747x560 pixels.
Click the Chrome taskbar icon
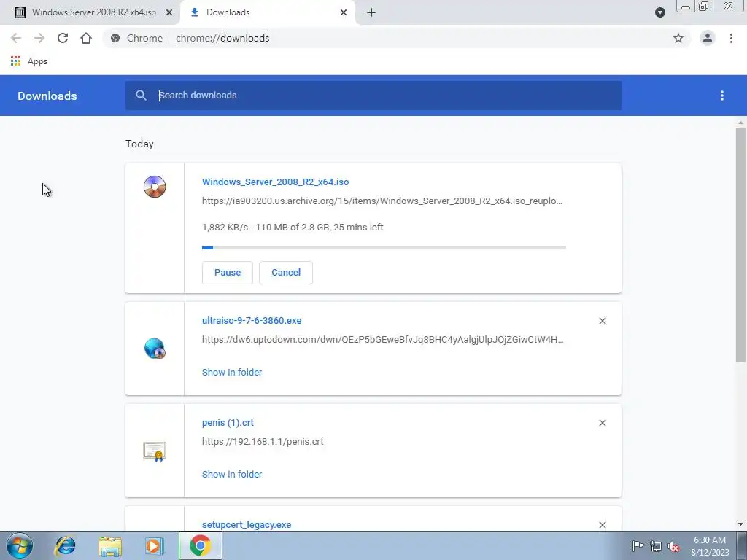201,545
